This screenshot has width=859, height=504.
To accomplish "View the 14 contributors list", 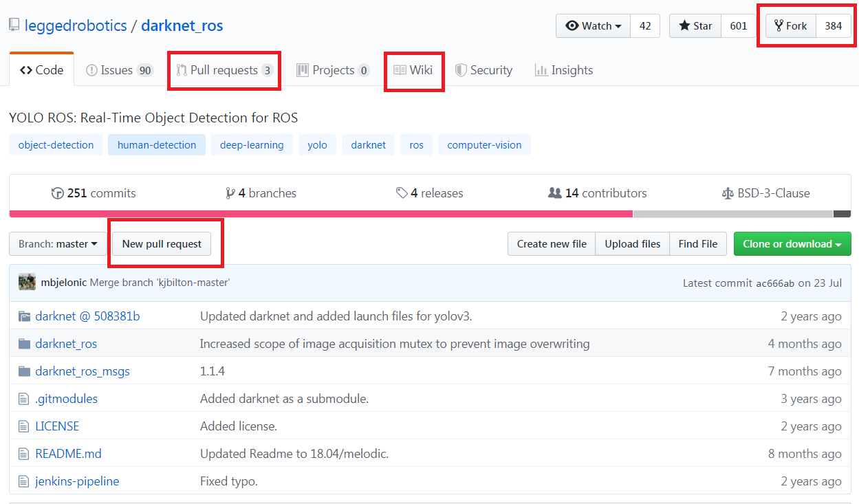I will click(x=598, y=193).
